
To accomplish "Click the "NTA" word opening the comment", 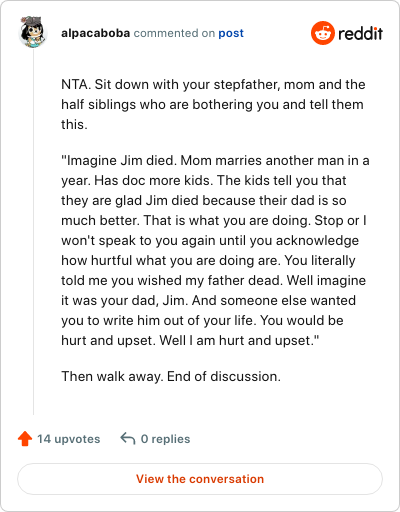I will click(74, 85).
